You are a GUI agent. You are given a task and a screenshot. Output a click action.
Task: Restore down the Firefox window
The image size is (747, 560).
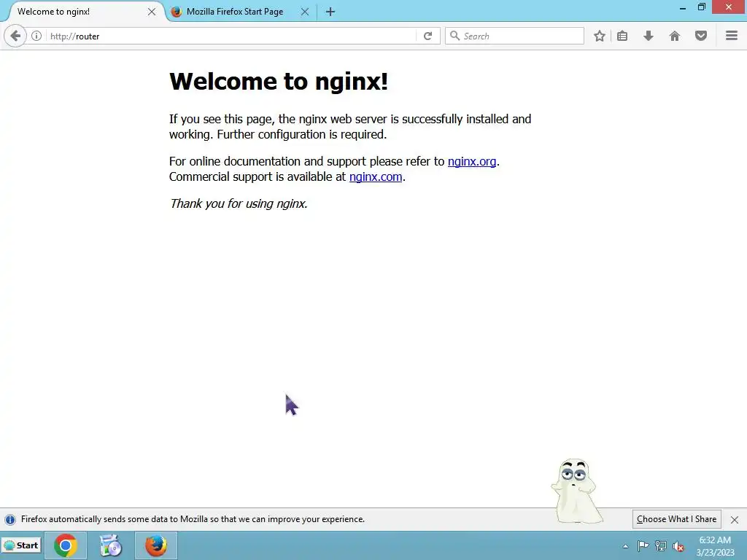coord(701,7)
